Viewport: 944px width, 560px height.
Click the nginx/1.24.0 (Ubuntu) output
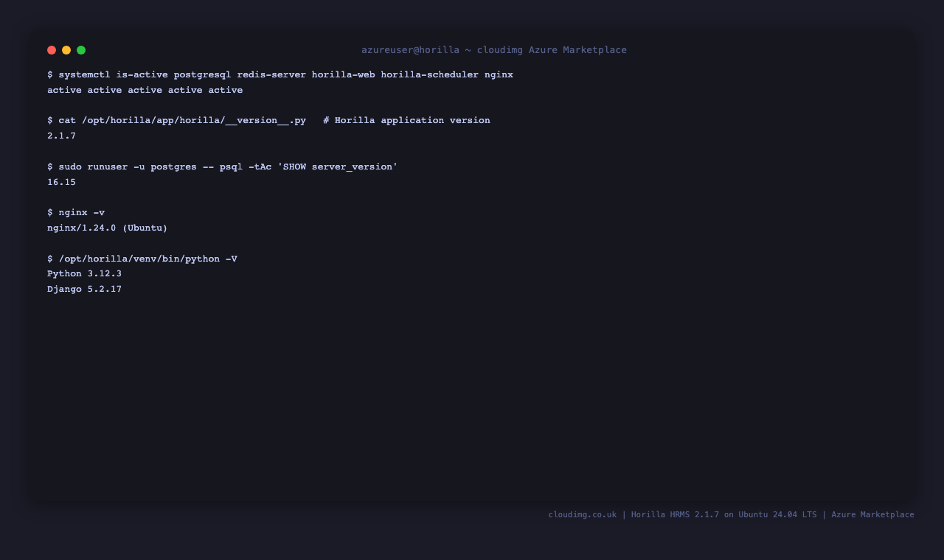108,228
